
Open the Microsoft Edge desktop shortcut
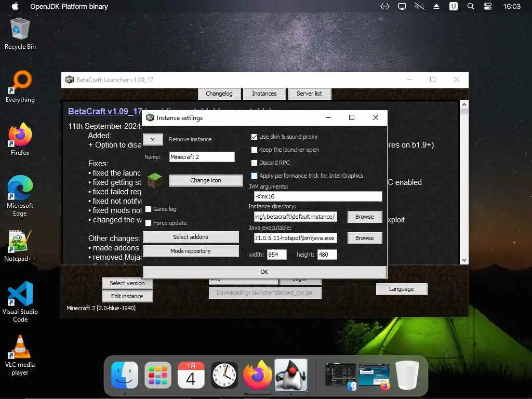point(20,196)
